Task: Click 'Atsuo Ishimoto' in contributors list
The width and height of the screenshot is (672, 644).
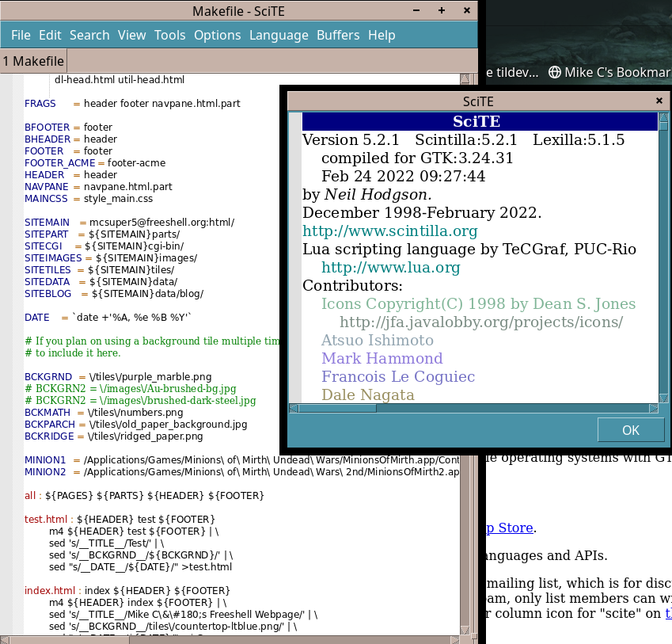Action: point(378,341)
